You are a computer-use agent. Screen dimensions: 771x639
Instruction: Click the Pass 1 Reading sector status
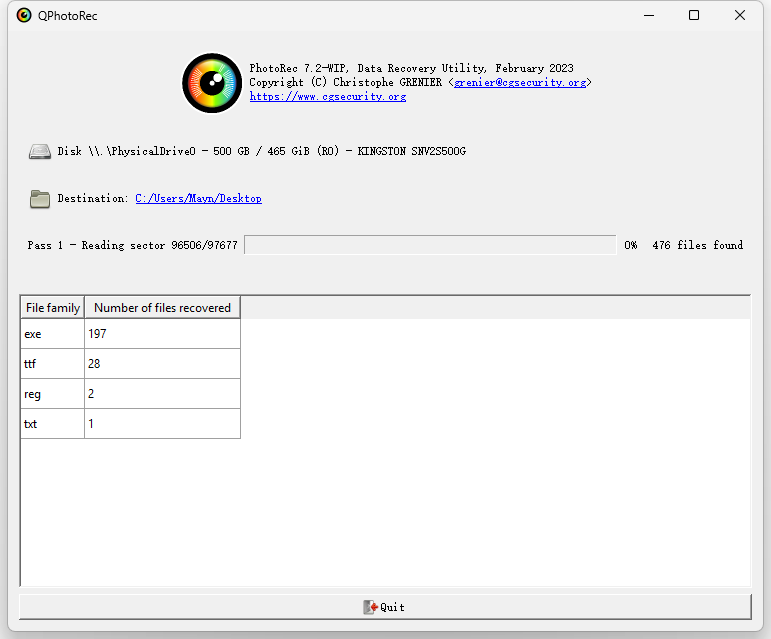coord(132,245)
